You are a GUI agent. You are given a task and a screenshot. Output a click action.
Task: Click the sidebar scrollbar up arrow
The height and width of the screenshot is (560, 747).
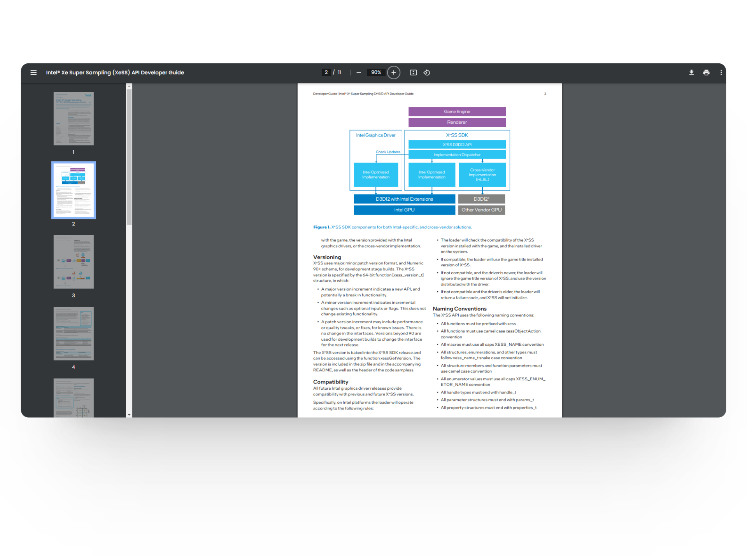(129, 86)
